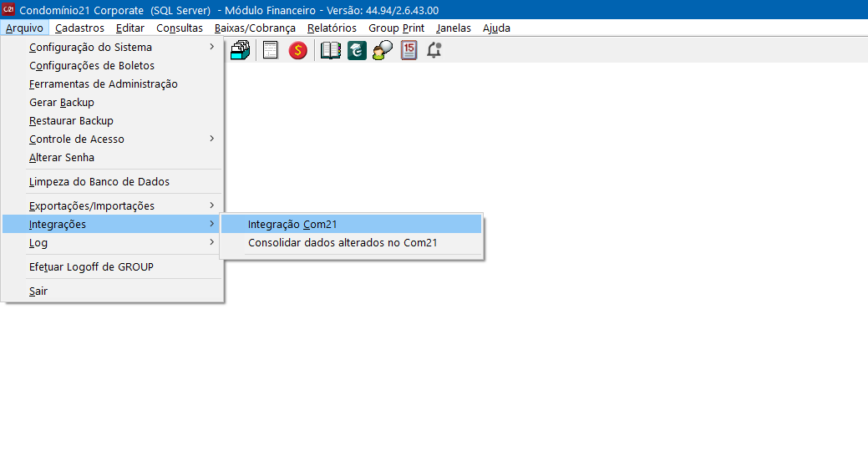This screenshot has height=451, width=868.
Task: Open the Cadastros menu
Action: 79,28
